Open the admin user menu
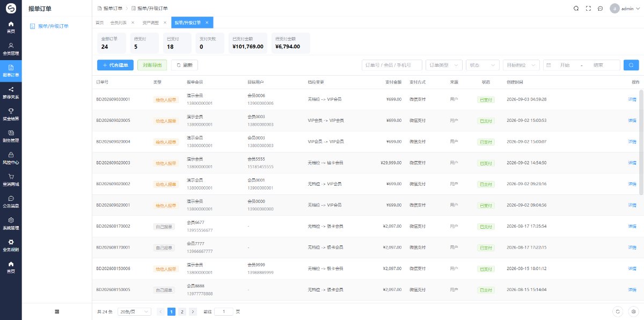 625,9
